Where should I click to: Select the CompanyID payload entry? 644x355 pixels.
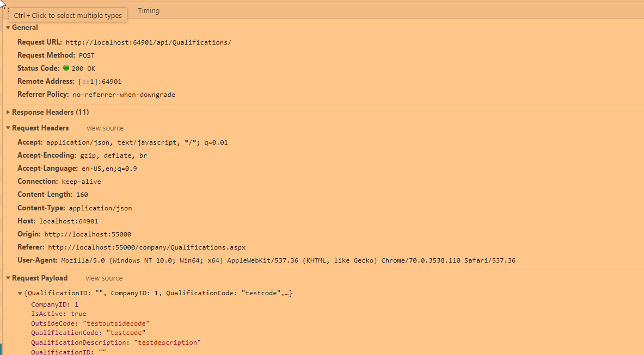point(54,304)
